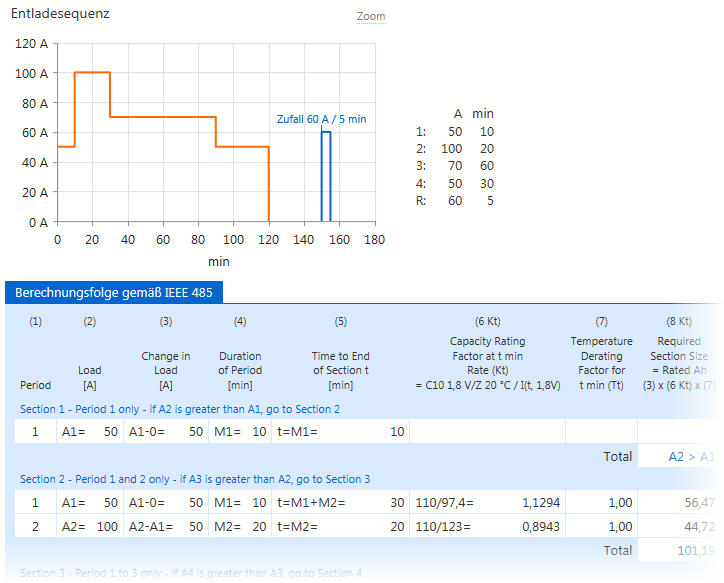Click the 120 A y-axis label
Screen dimensions: 724x583
[31, 44]
